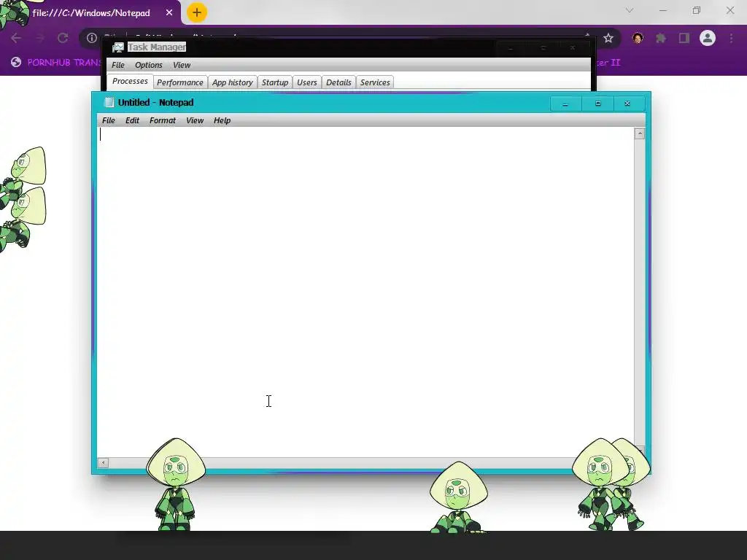The width and height of the screenshot is (747, 560).
Task: Click Chrome's back navigation arrow
Action: 16,38
